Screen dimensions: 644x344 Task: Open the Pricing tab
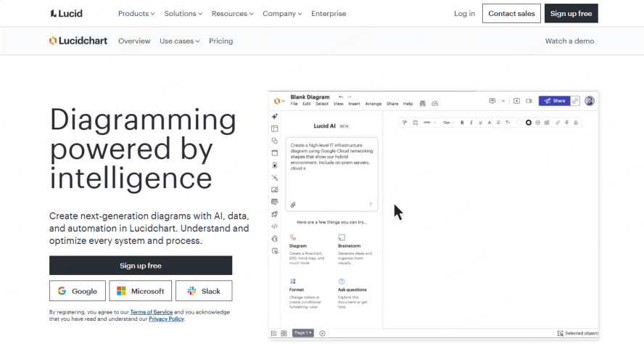[221, 41]
